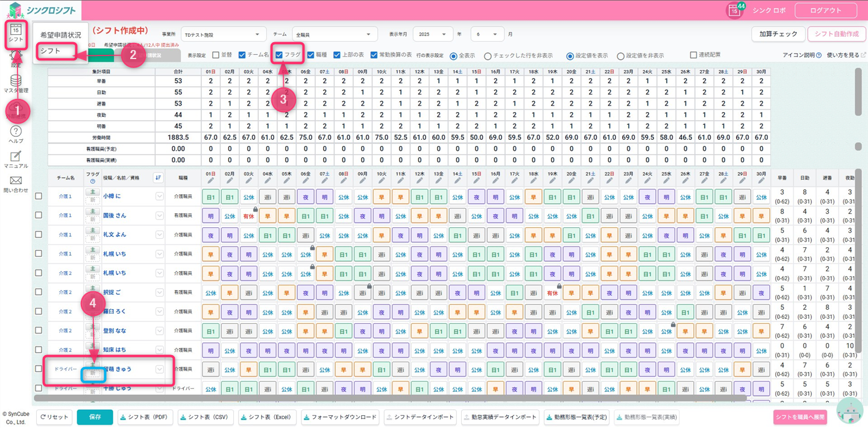Toggle the チーム名 checkbox
Image resolution: width=868 pixels, height=428 pixels.
click(x=242, y=55)
